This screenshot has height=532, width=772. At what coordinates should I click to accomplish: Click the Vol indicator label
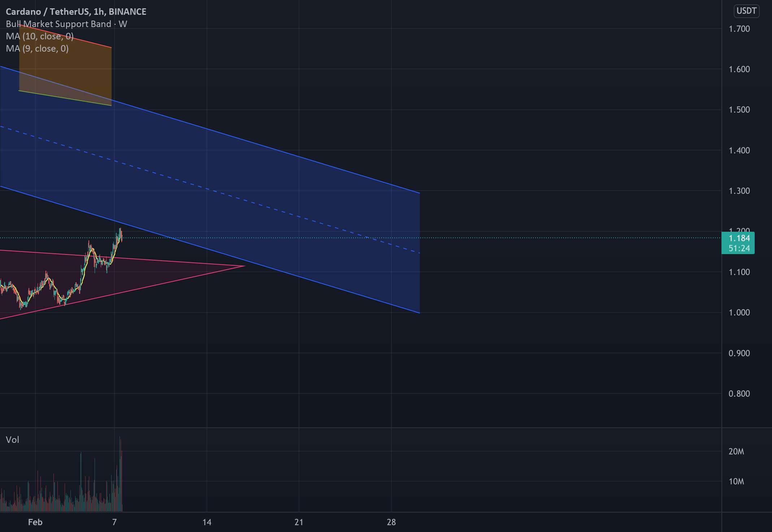pos(13,440)
